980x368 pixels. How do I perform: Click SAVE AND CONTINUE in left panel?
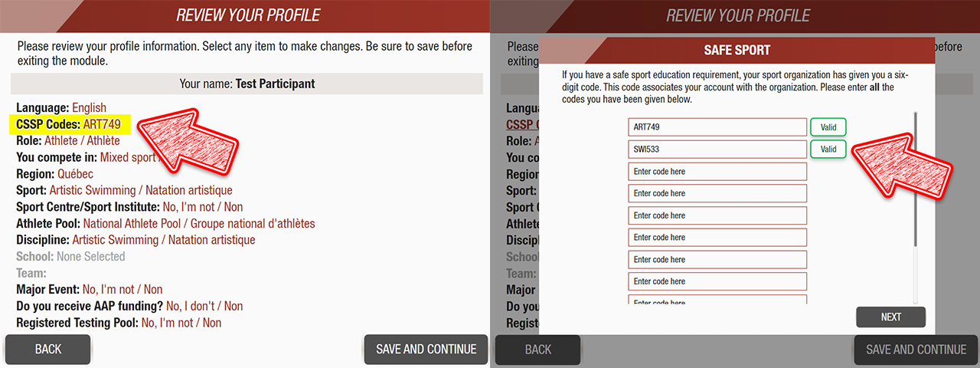click(426, 350)
